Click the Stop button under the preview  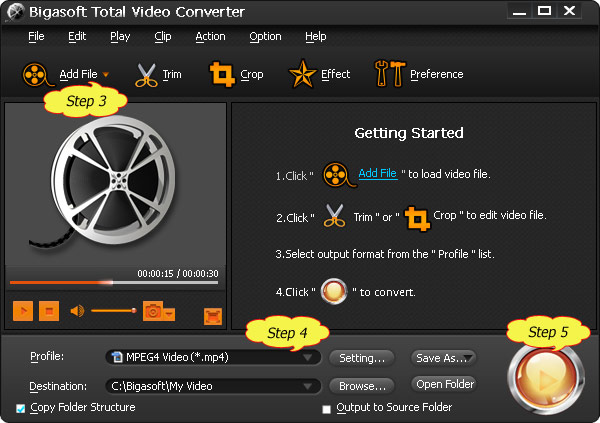coord(49,311)
